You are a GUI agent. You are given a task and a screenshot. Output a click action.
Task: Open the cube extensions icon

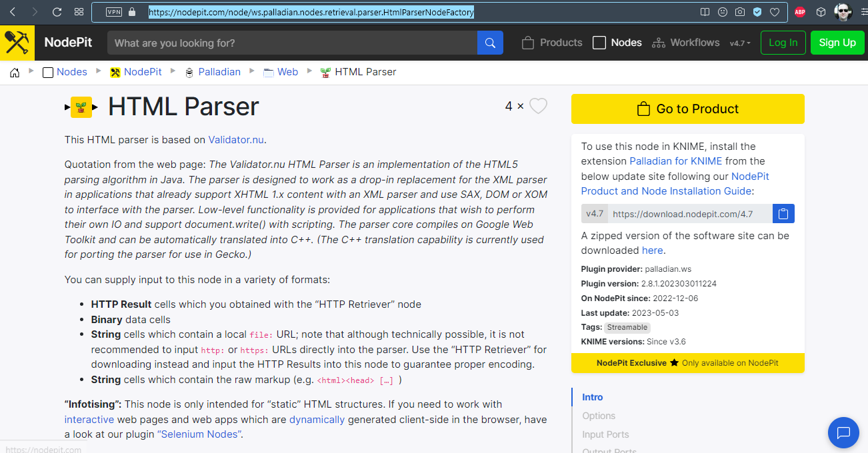click(x=821, y=12)
